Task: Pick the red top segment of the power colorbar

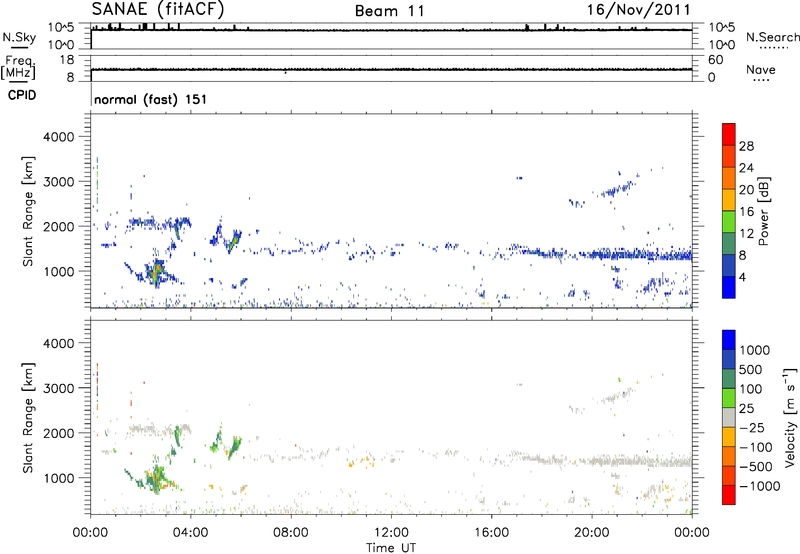Action: (729, 134)
